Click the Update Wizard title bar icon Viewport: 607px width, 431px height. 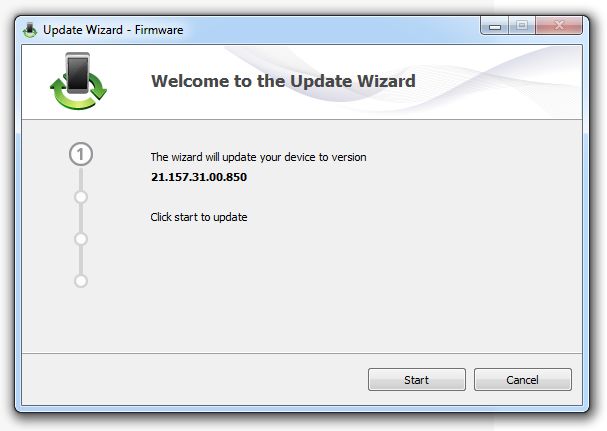[30, 30]
